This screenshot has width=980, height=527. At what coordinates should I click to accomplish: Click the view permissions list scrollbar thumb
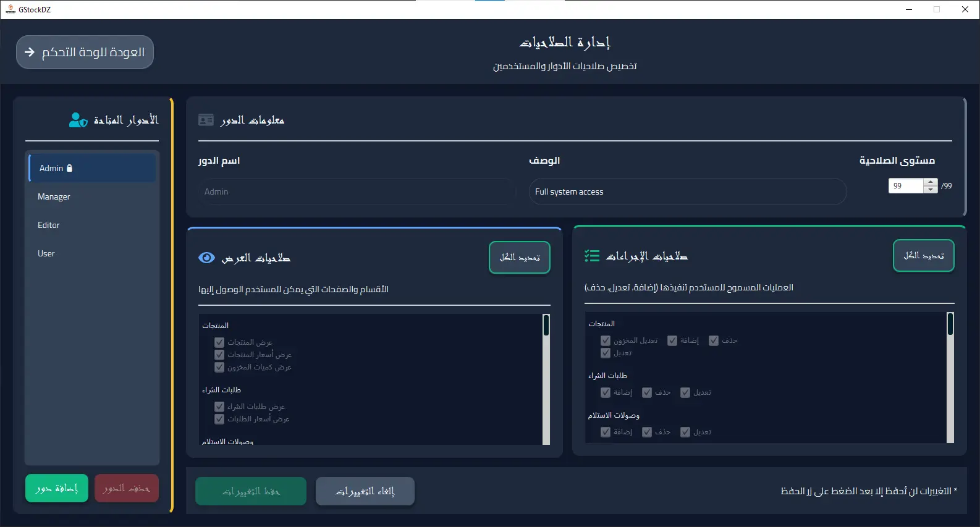[x=546, y=325]
